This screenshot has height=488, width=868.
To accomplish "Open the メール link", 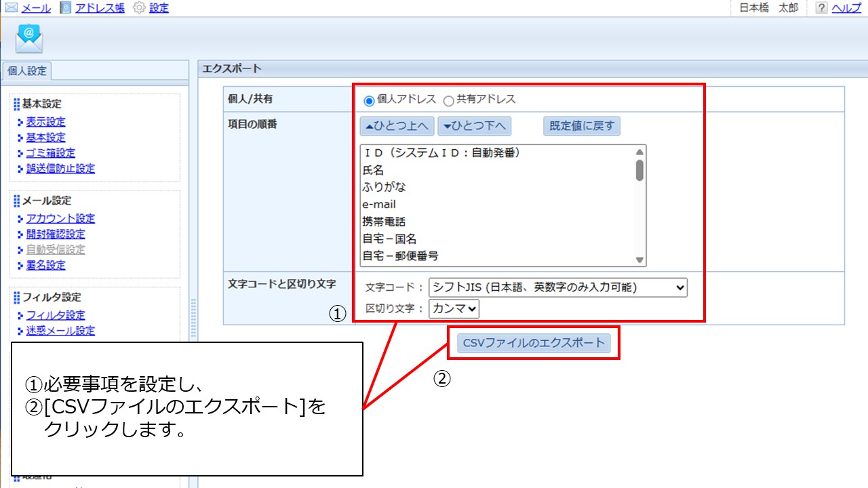I will tap(36, 8).
